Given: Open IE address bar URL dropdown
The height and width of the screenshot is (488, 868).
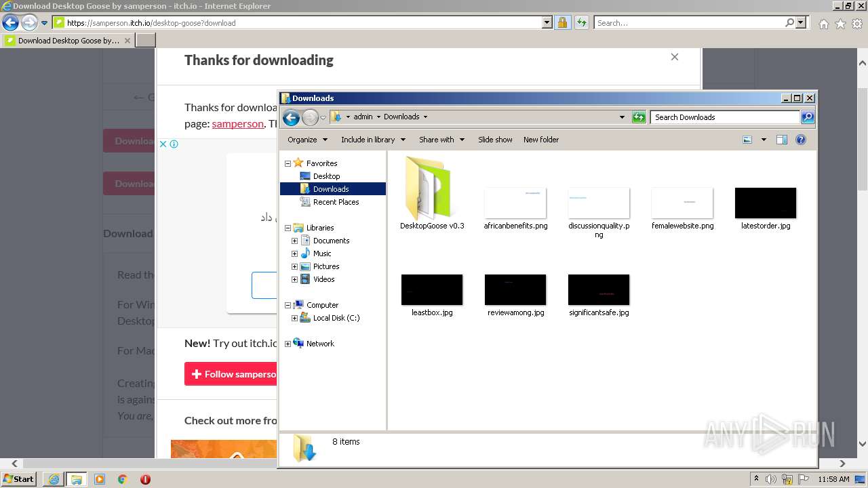Looking at the screenshot, I should coord(547,22).
